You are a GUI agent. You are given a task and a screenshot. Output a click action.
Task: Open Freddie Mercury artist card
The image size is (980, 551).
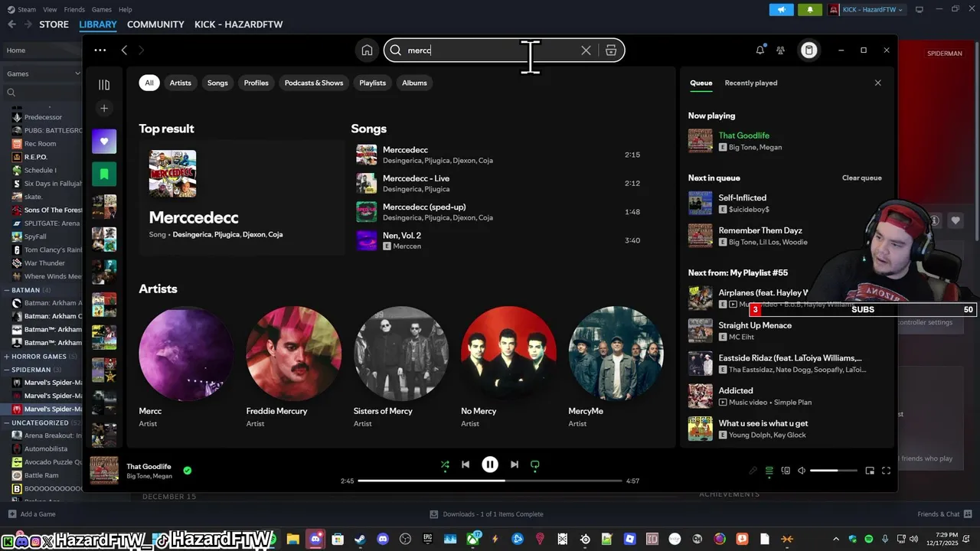[x=293, y=367]
